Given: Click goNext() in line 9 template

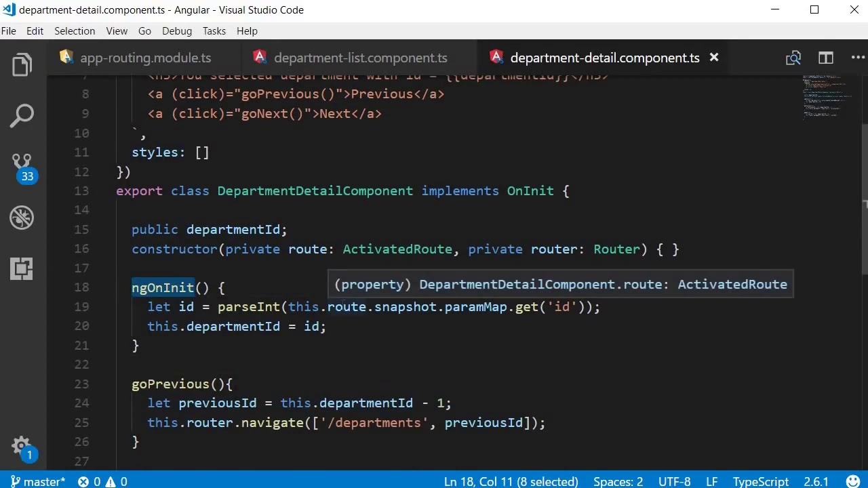Looking at the screenshot, I should [272, 114].
